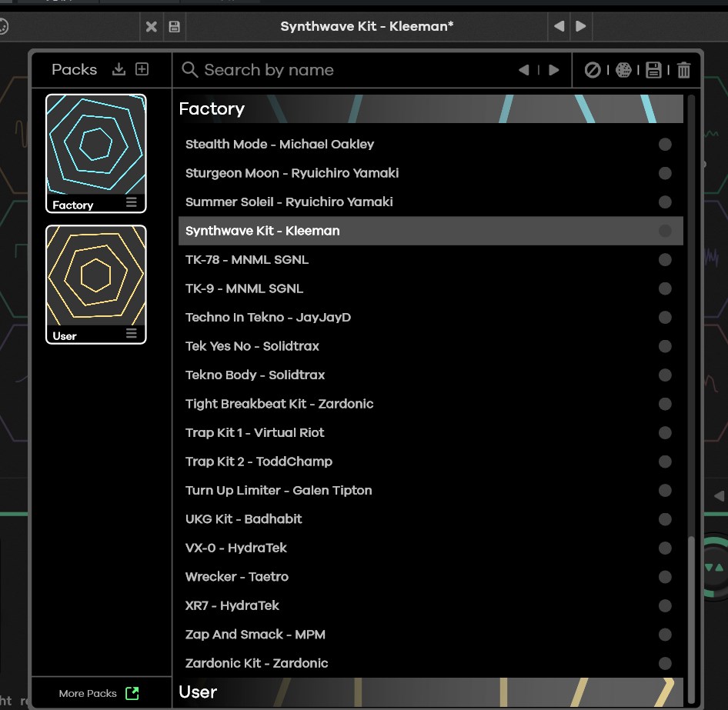Open the User pack hamburger menu
This screenshot has height=710, width=728.
tap(132, 334)
